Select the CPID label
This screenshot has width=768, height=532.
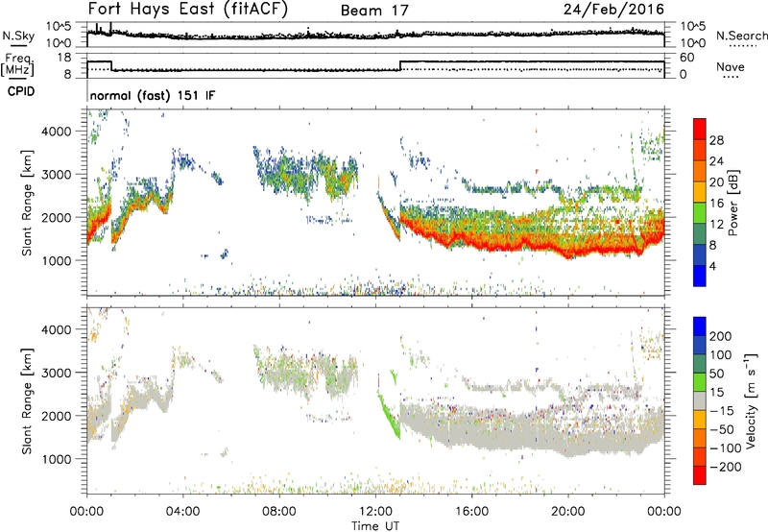click(21, 91)
